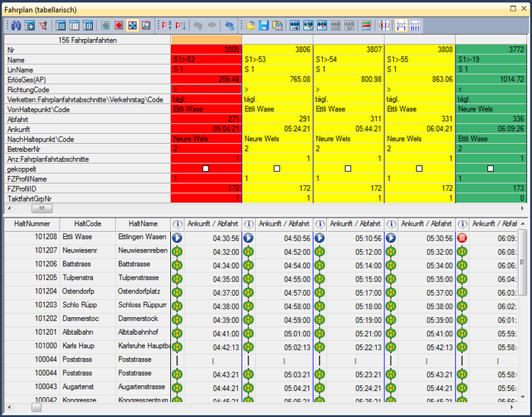The width and height of the screenshot is (532, 417).
Task: Click the red S1>-52 name cell
Action: click(x=206, y=60)
